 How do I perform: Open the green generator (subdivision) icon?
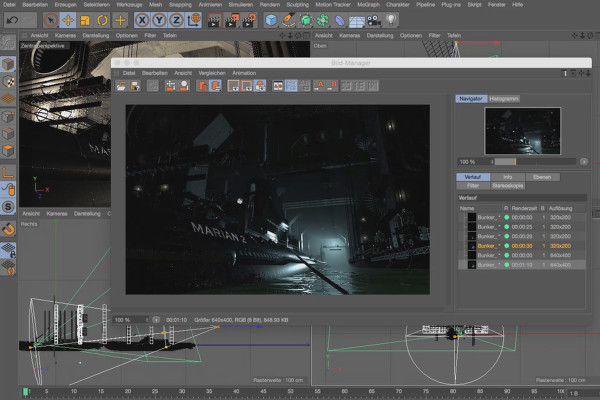[305, 20]
